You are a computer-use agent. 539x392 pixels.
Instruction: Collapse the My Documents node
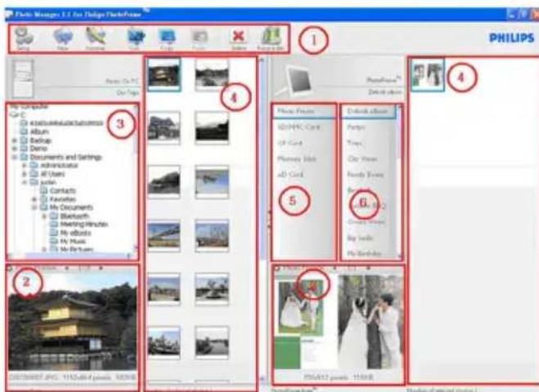coord(34,207)
